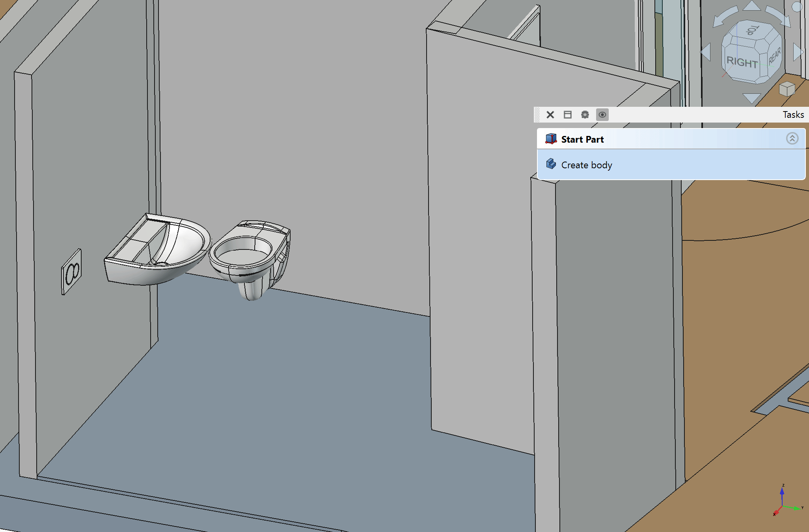Rotate view right with the navigation cube's right arrow
Screen dimensions: 809x532
click(798, 52)
